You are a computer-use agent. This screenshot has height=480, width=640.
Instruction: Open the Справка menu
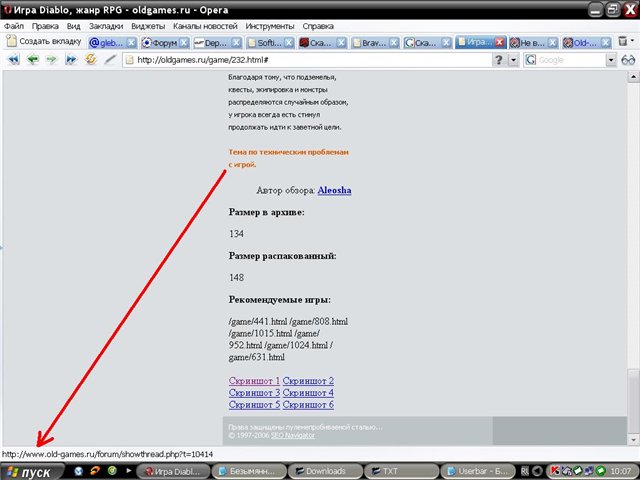coord(318,26)
